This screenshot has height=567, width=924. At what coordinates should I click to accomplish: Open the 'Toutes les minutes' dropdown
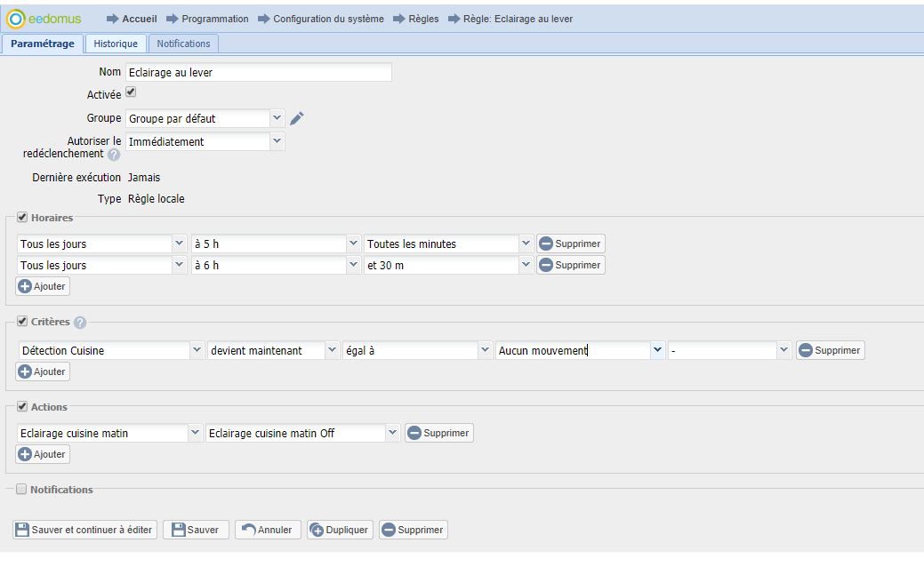pyautogui.click(x=526, y=244)
